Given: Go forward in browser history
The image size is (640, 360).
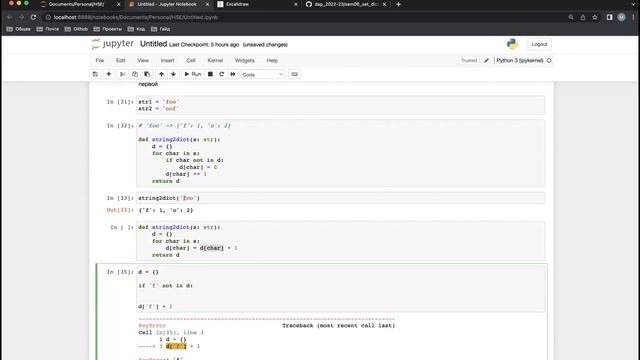Looking at the screenshot, I should [22, 17].
